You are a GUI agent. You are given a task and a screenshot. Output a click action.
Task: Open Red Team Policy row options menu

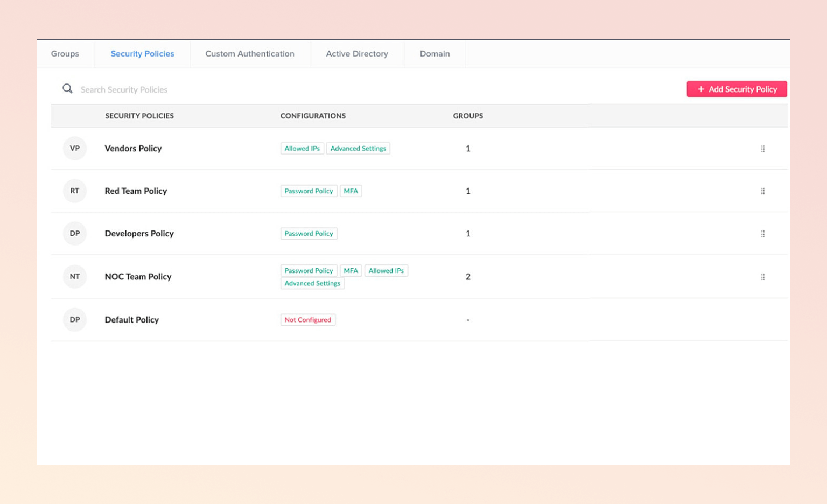(762, 191)
